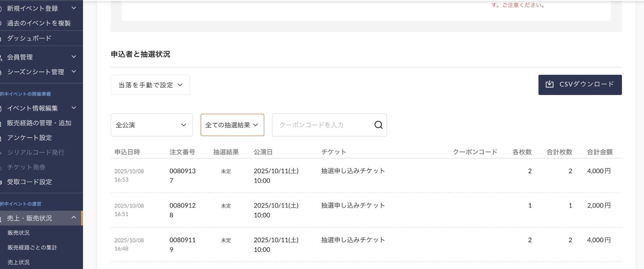Select the 販売状況 submenu item
This screenshot has height=269, width=644.
click(x=19, y=233)
